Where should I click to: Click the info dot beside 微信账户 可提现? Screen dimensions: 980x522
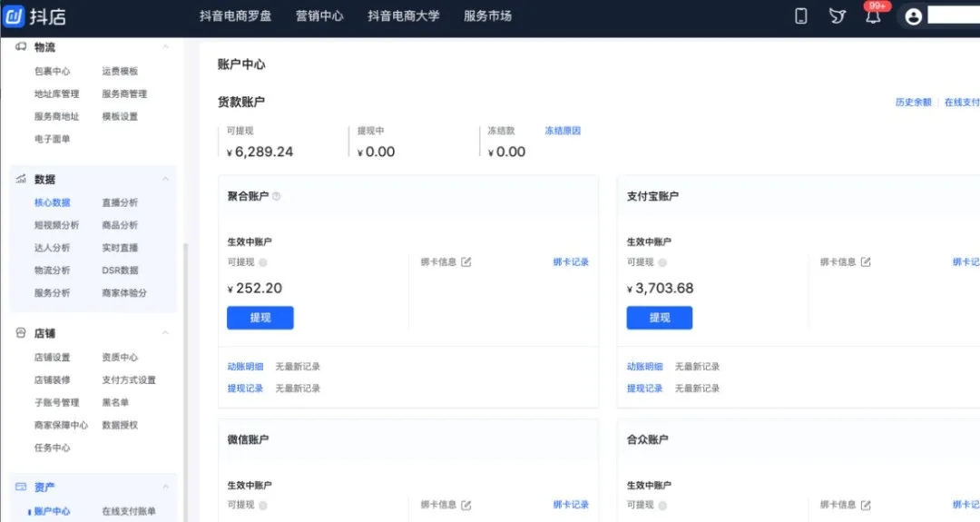(263, 506)
